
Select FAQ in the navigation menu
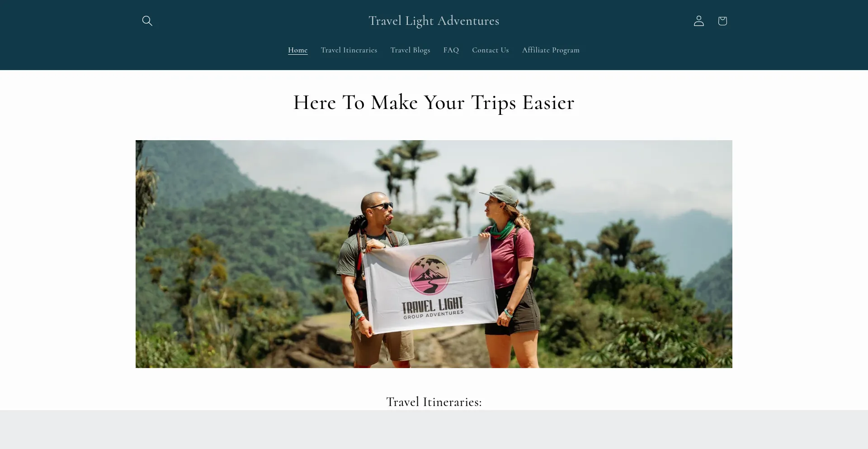pos(451,50)
